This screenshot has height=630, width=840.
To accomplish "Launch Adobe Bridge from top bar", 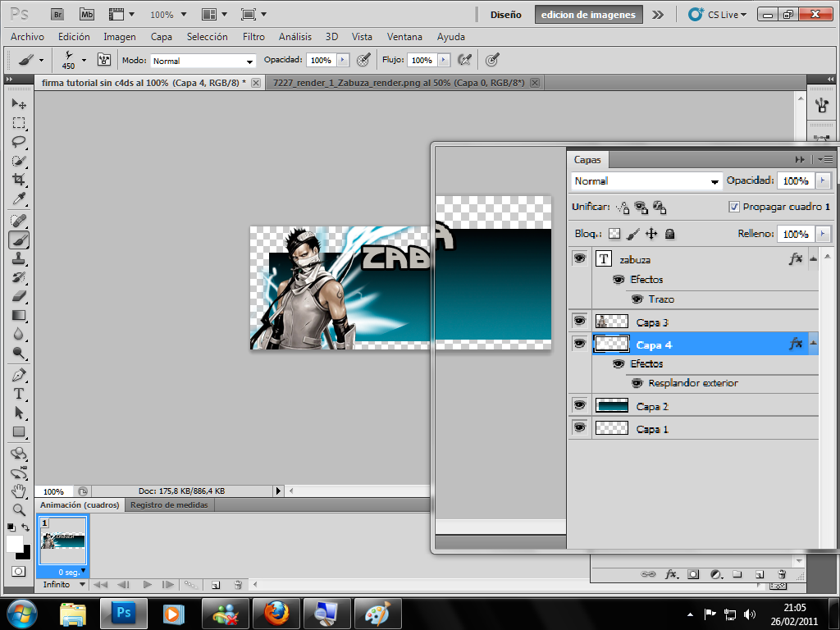I will (x=57, y=15).
